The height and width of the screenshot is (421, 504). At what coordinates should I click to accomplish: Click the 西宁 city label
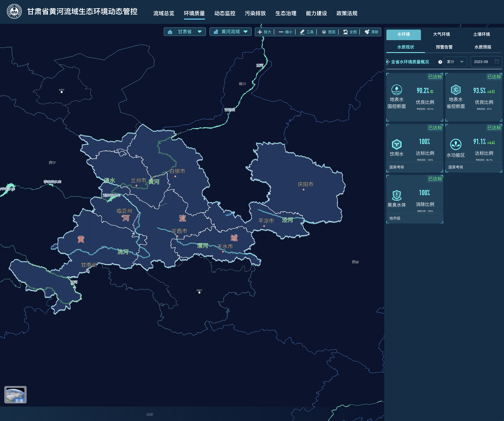coord(52,163)
